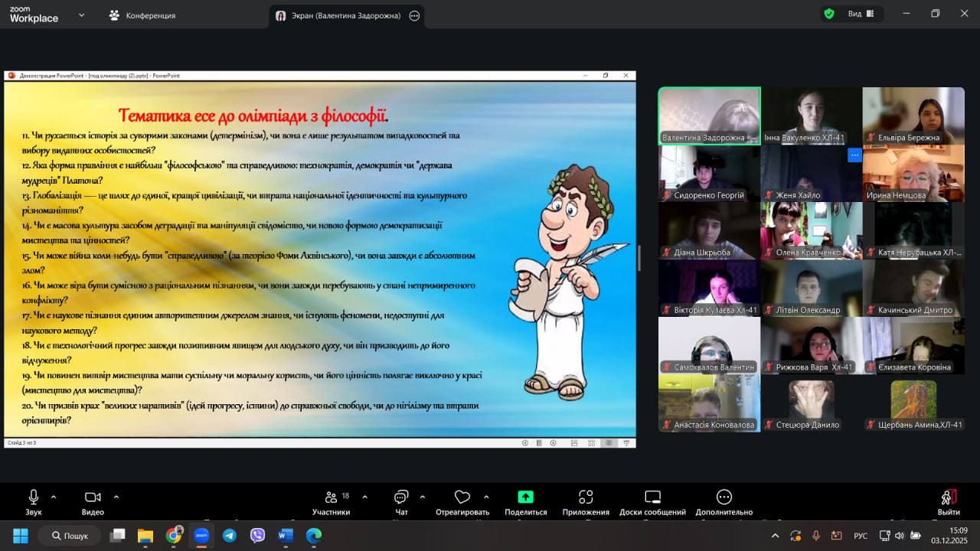Expand the Participants options chevron

click(x=364, y=496)
